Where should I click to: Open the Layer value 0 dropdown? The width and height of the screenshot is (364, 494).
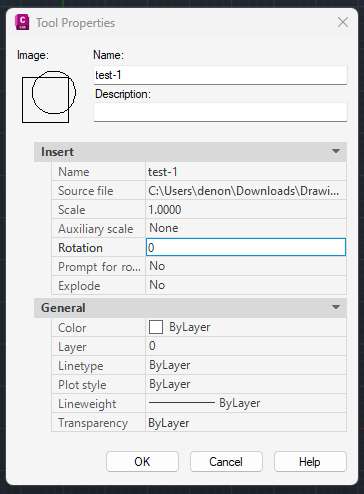point(246,346)
